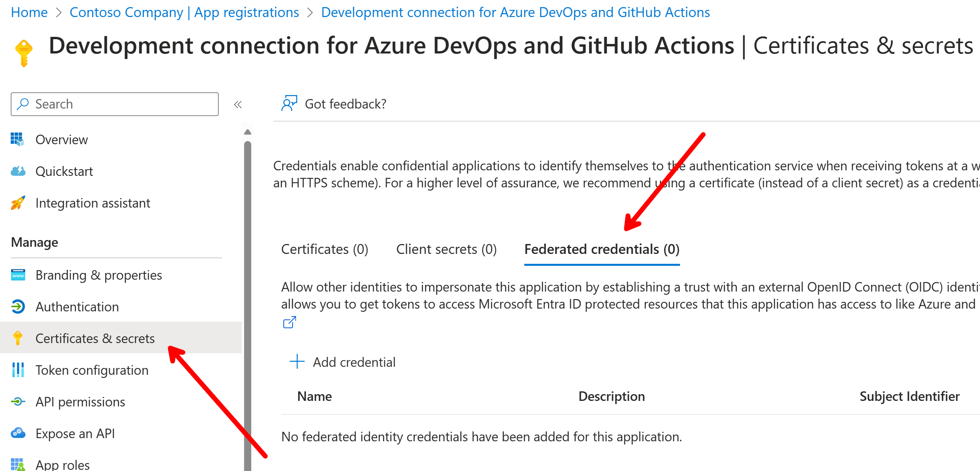The width and height of the screenshot is (980, 471).
Task: Click the Quickstart cloud icon
Action: (18, 171)
